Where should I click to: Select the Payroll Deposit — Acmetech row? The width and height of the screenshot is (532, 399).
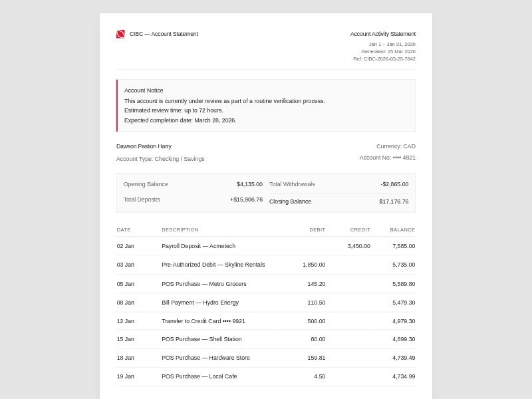pyautogui.click(x=198, y=246)
